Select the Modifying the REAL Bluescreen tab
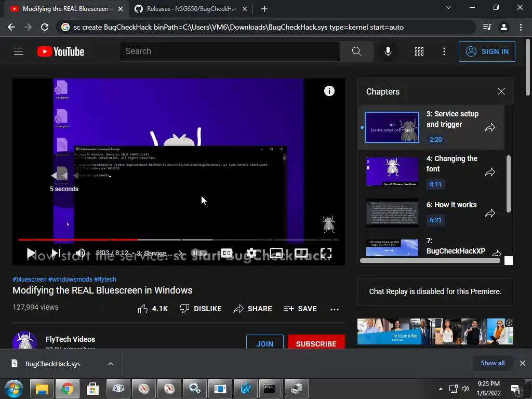This screenshot has width=532, height=399. pos(66,9)
